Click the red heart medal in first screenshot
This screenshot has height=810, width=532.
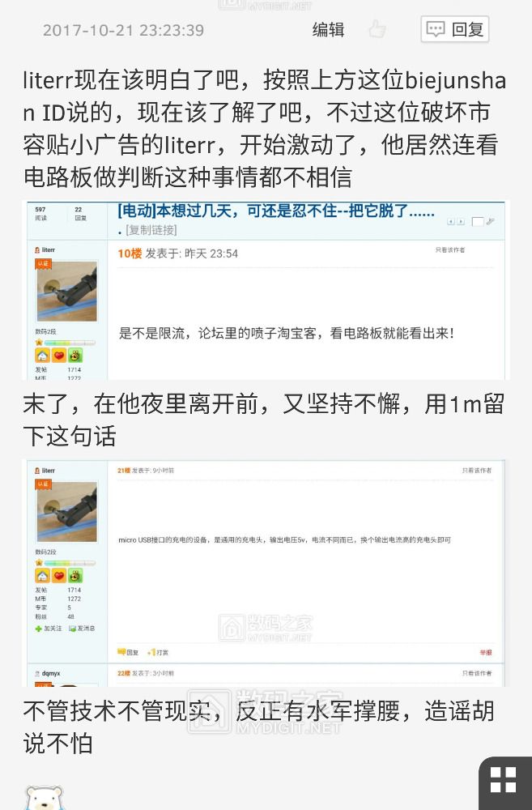click(59, 356)
